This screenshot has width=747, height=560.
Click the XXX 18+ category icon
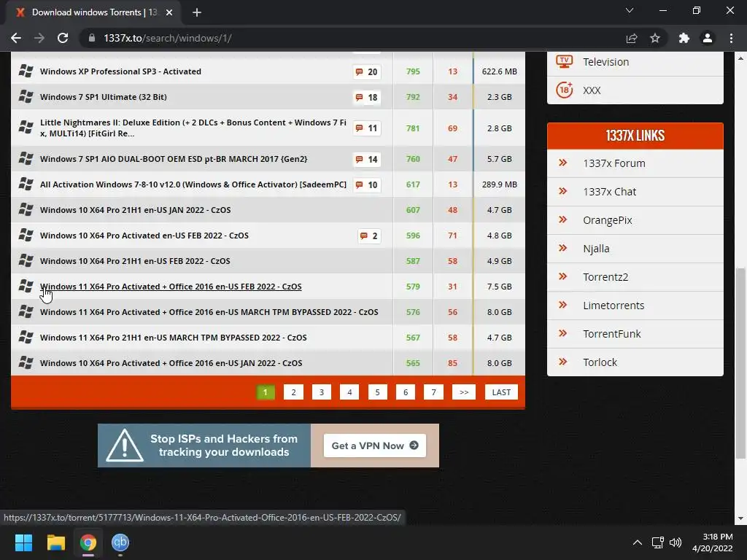click(564, 90)
